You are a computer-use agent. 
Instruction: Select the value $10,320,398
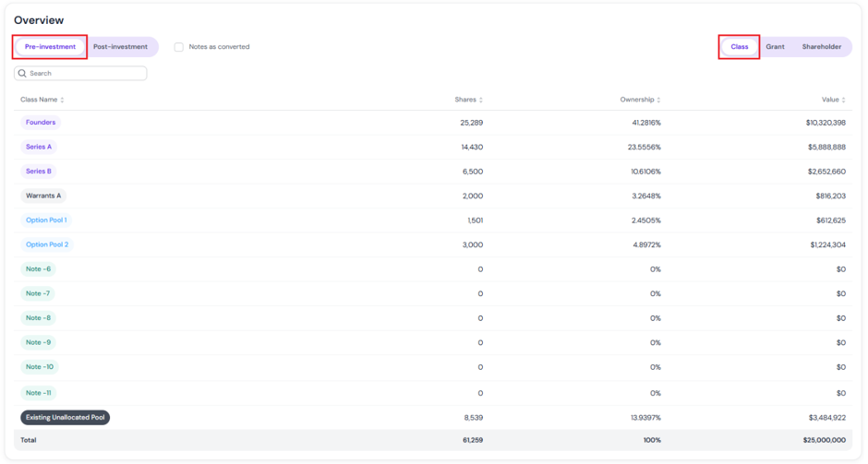pos(826,123)
